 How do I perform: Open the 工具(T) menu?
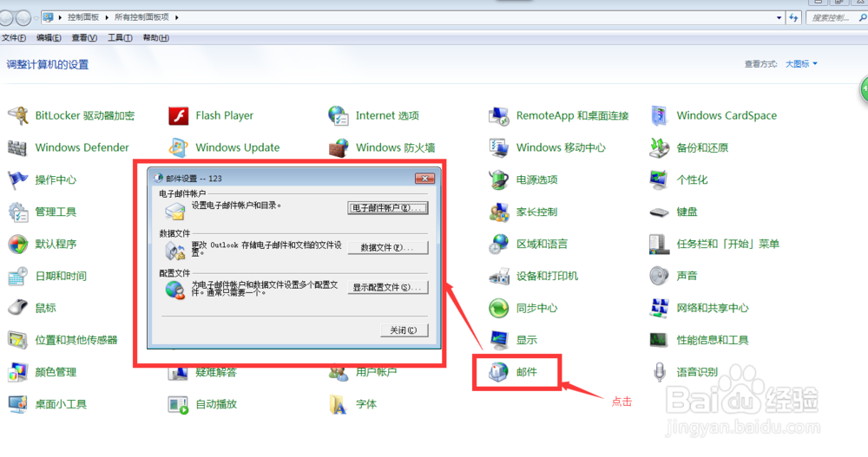coord(120,37)
